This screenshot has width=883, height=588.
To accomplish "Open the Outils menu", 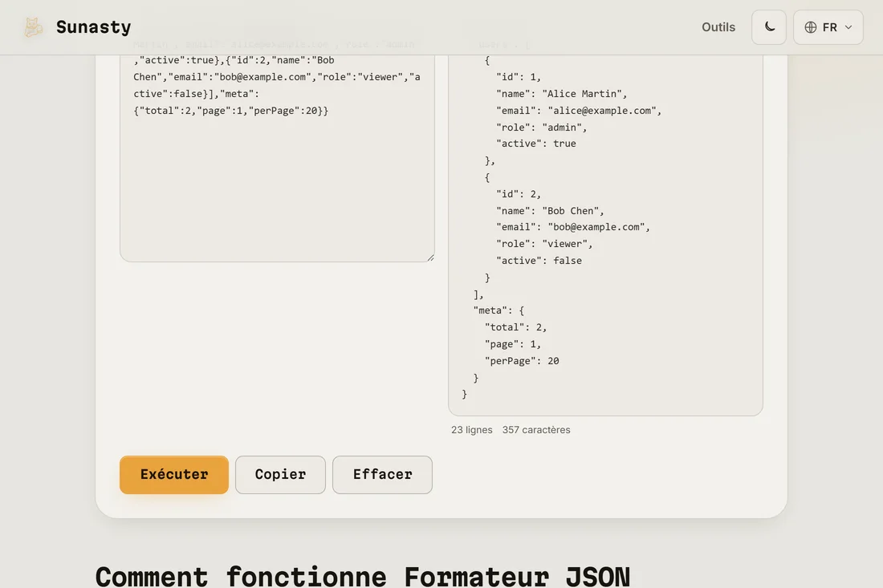I will click(718, 27).
